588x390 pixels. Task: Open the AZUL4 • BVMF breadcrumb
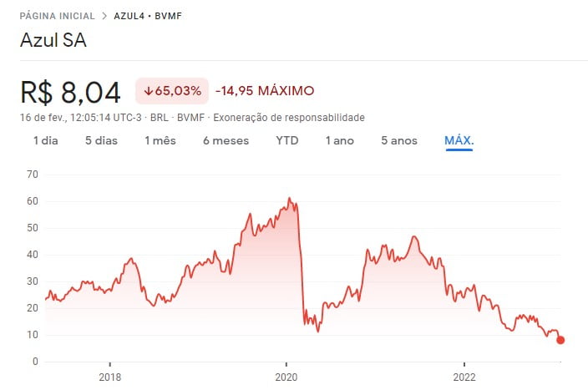tap(147, 16)
